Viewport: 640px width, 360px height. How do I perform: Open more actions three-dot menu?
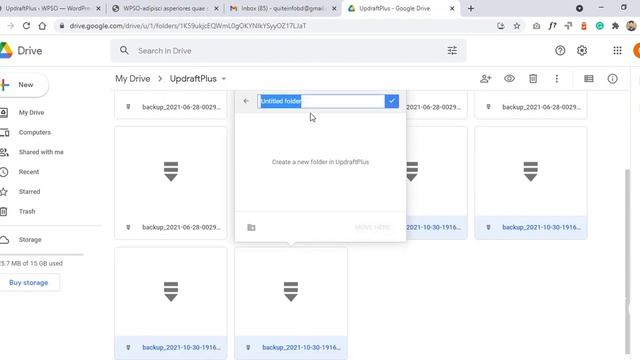point(557,79)
